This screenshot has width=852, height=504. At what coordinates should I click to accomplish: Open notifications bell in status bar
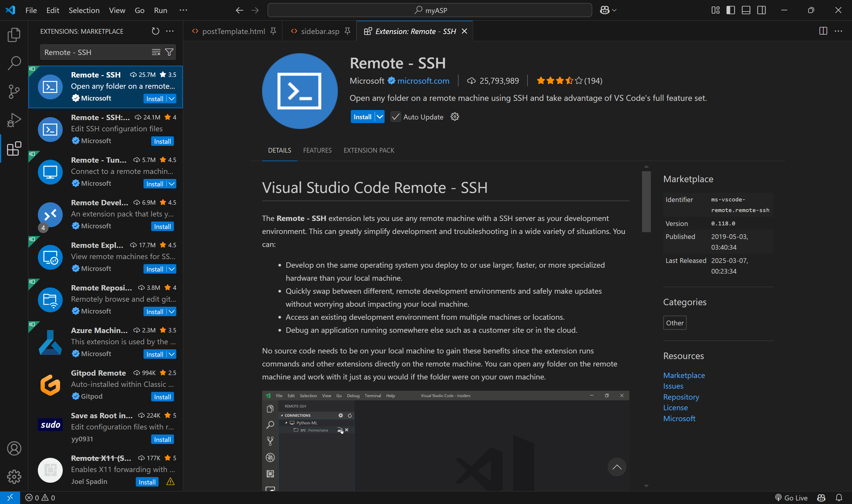(839, 497)
